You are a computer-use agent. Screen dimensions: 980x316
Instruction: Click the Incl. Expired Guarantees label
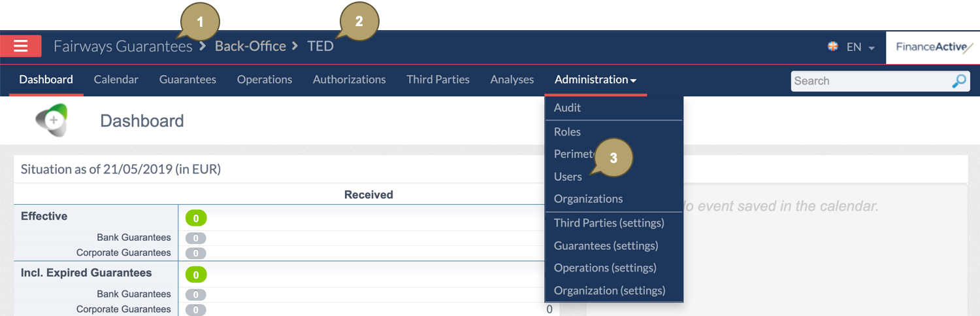click(86, 273)
